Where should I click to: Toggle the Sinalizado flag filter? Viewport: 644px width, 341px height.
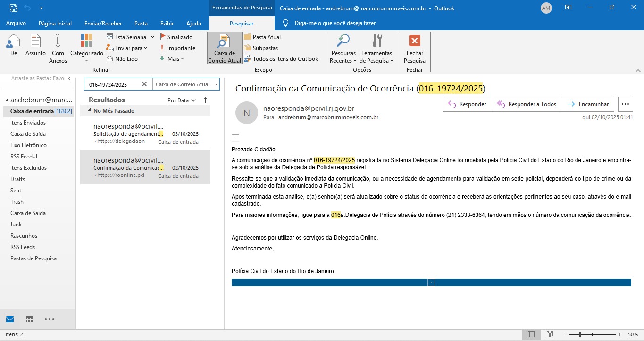(x=176, y=37)
